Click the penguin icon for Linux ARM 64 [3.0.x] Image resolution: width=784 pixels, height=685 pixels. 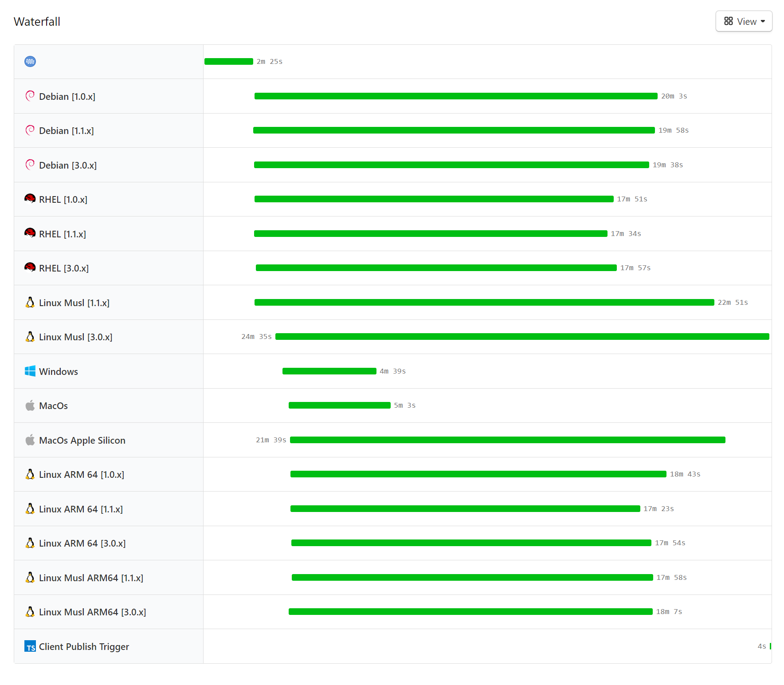point(30,543)
